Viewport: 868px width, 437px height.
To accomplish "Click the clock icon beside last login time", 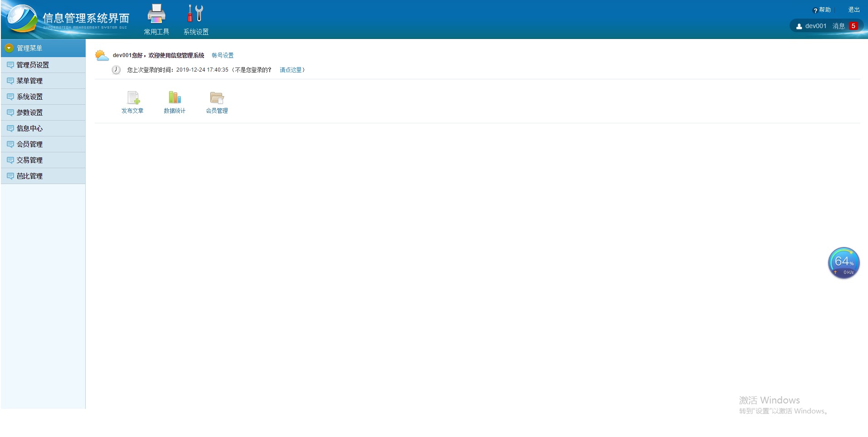I will click(x=116, y=70).
